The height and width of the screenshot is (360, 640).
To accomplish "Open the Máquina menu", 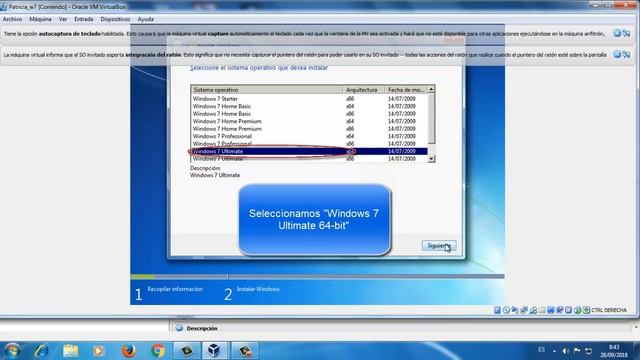I will point(40,19).
